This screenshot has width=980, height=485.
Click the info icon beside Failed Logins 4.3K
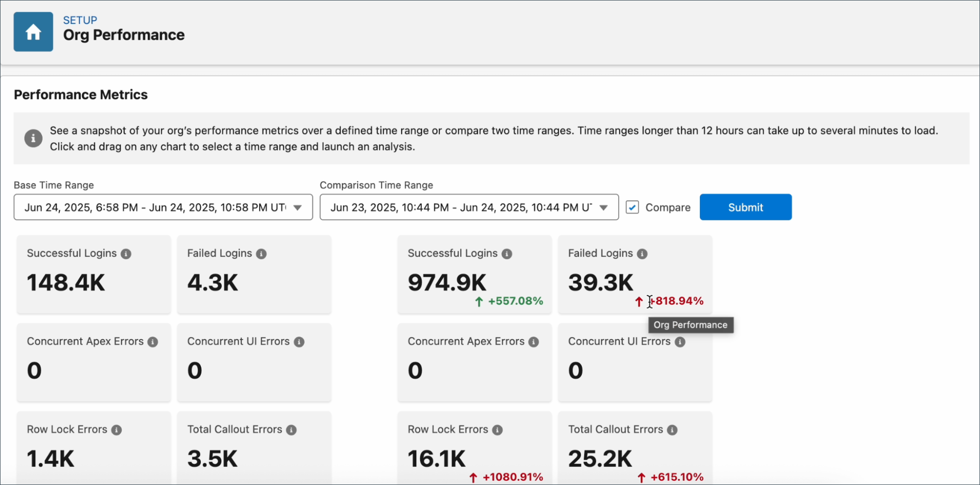(x=261, y=254)
